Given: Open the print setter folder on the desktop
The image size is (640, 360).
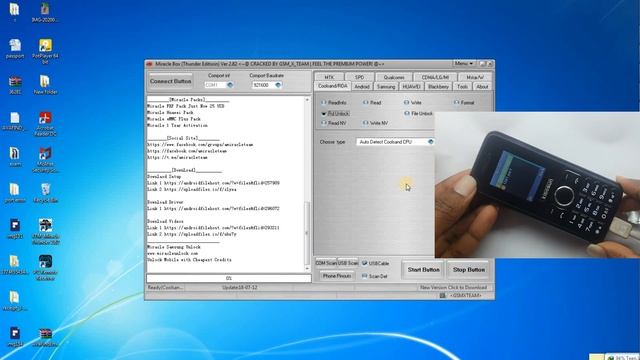Looking at the screenshot, I should tap(15, 193).
